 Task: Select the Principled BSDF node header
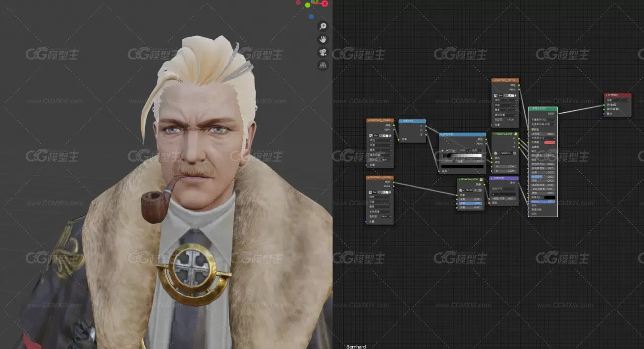543,109
